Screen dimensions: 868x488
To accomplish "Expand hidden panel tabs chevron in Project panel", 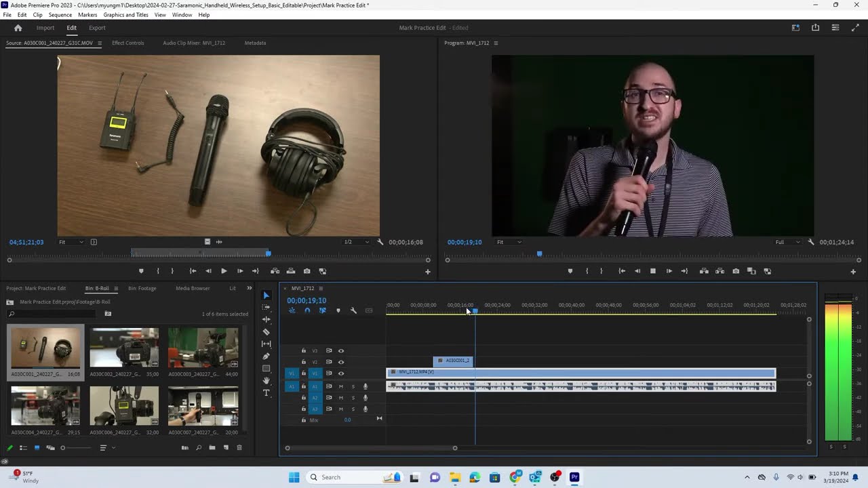I will point(249,288).
